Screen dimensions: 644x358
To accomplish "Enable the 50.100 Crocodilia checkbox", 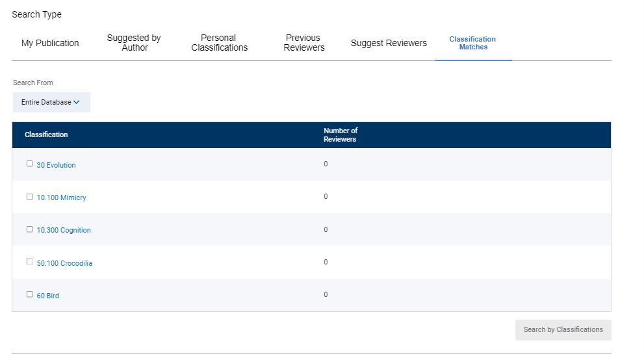I will point(30,262).
